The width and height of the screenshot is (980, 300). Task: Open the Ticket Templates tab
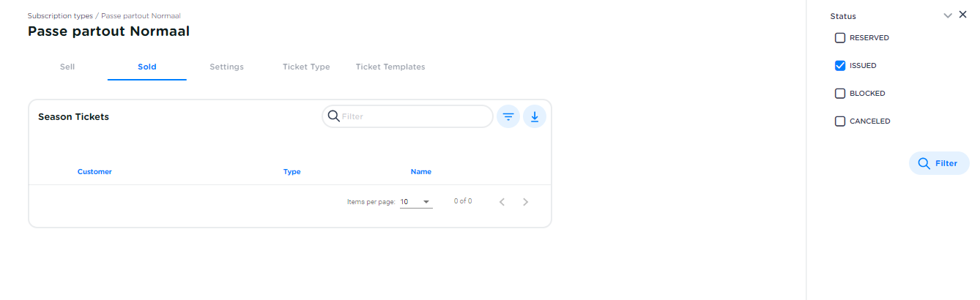(390, 67)
